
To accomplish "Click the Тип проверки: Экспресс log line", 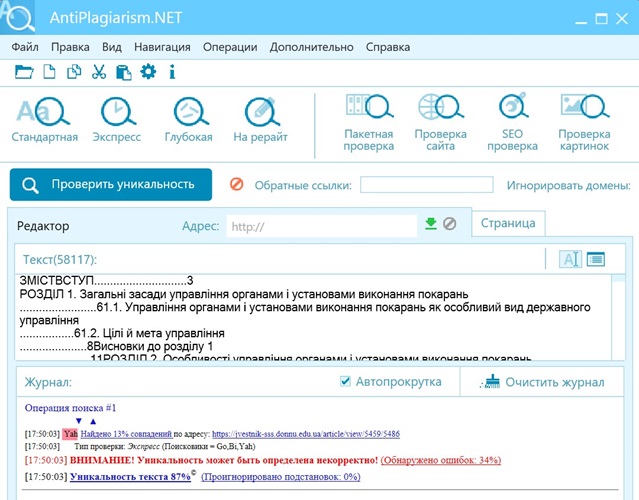I will click(165, 447).
